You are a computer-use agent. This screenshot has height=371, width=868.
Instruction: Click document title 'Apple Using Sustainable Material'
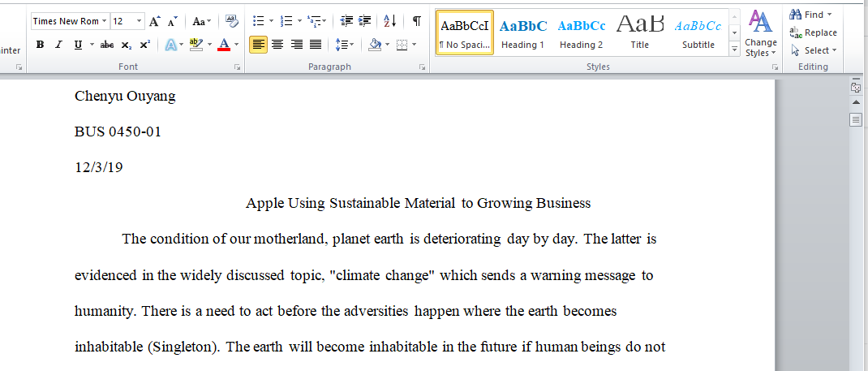pyautogui.click(x=351, y=203)
